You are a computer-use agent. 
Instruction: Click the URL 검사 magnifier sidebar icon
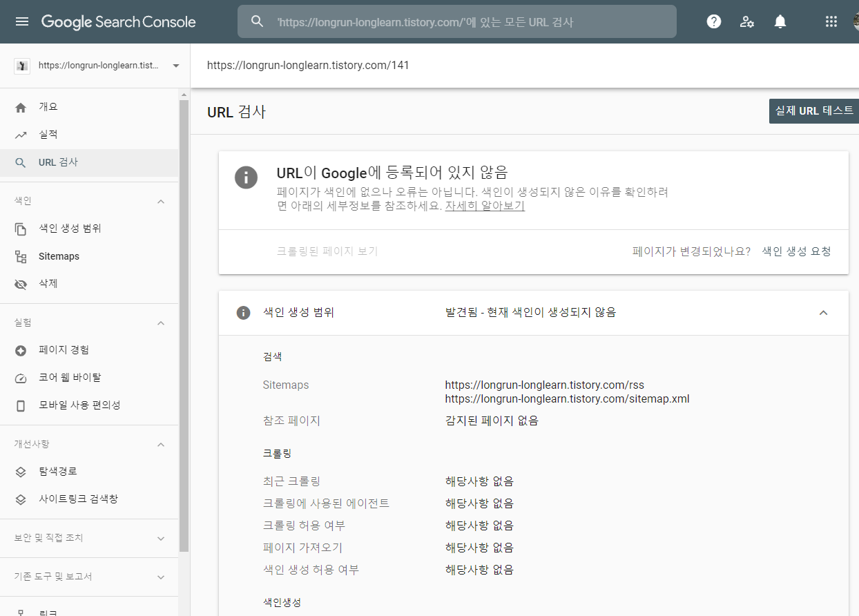point(21,162)
